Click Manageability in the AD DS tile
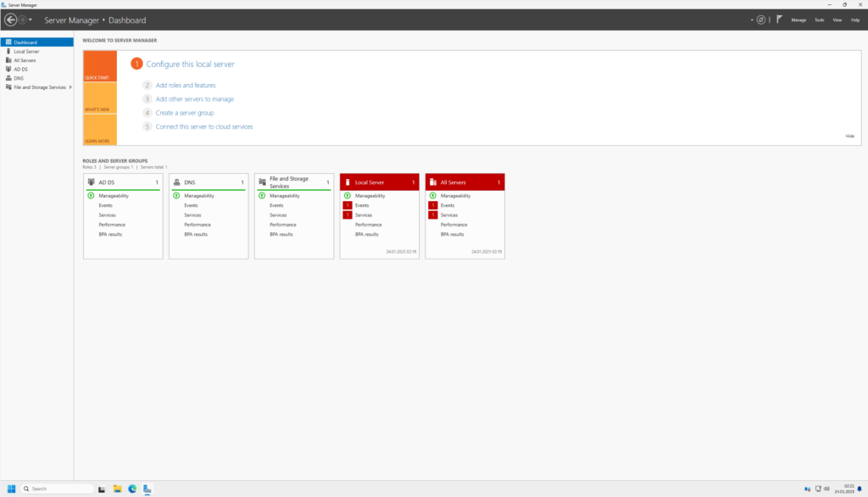Viewport: 868px width, 497px height. pyautogui.click(x=114, y=196)
